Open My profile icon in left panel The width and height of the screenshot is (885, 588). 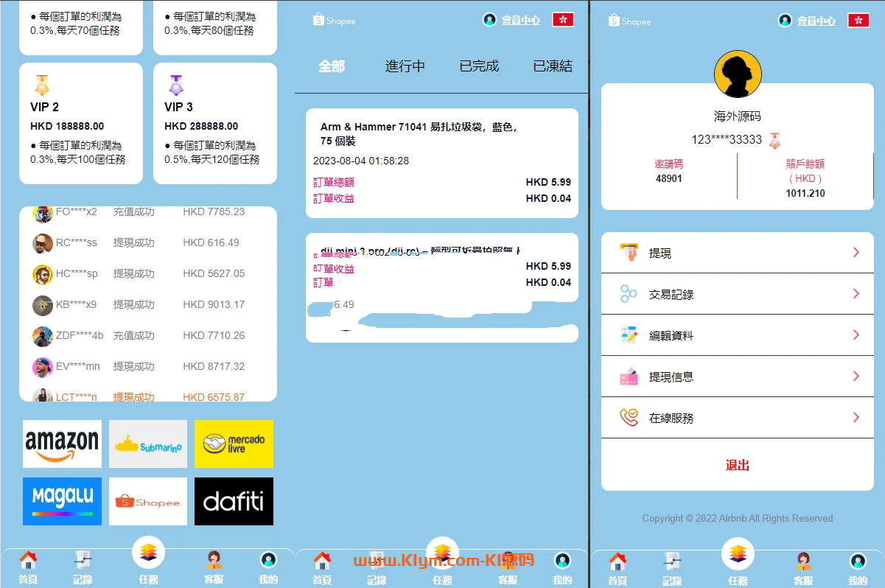coord(268,560)
